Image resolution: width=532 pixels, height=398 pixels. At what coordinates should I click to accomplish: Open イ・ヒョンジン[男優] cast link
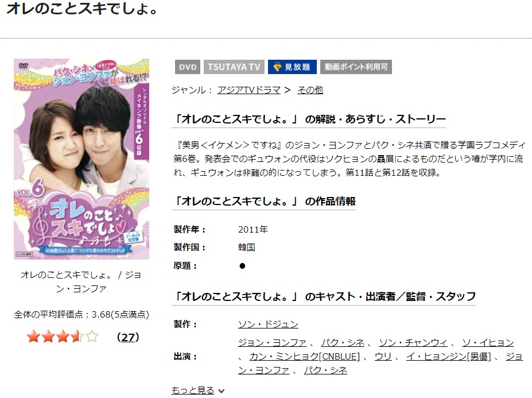pyautogui.click(x=449, y=357)
